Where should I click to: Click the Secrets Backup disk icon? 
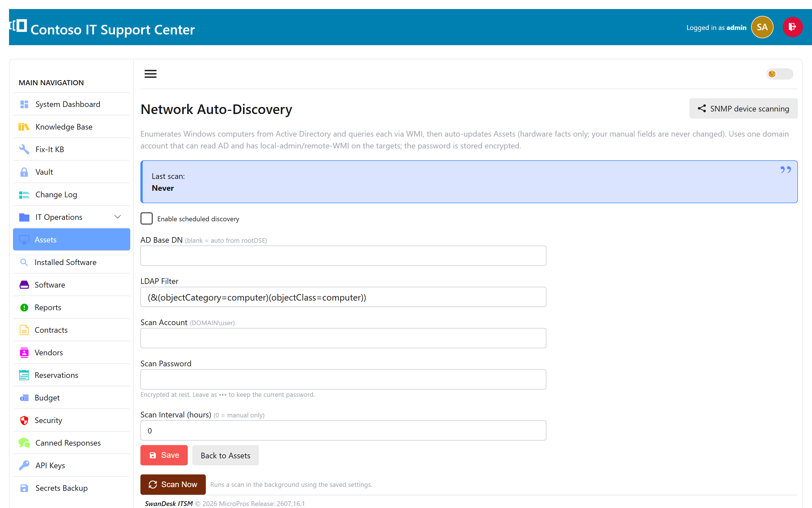(24, 488)
